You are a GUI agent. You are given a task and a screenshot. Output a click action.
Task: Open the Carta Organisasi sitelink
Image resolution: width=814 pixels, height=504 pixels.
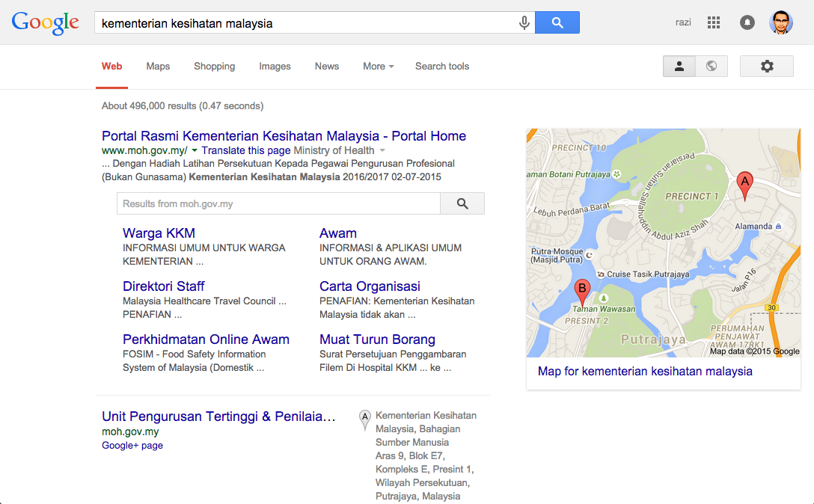370,286
